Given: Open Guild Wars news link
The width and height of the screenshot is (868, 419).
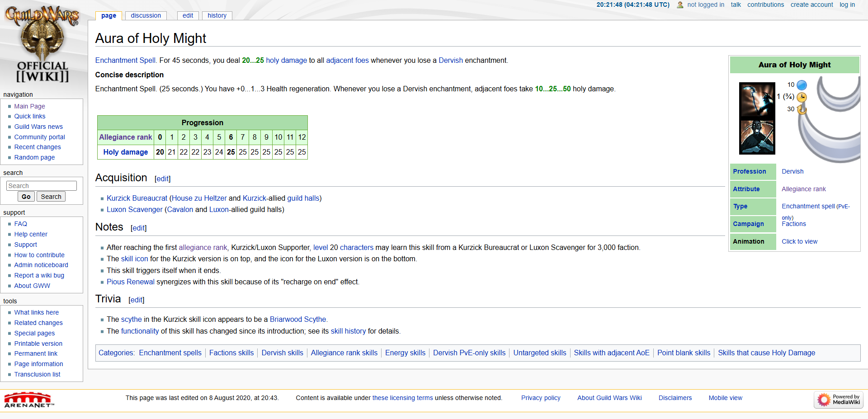Looking at the screenshot, I should (38, 127).
